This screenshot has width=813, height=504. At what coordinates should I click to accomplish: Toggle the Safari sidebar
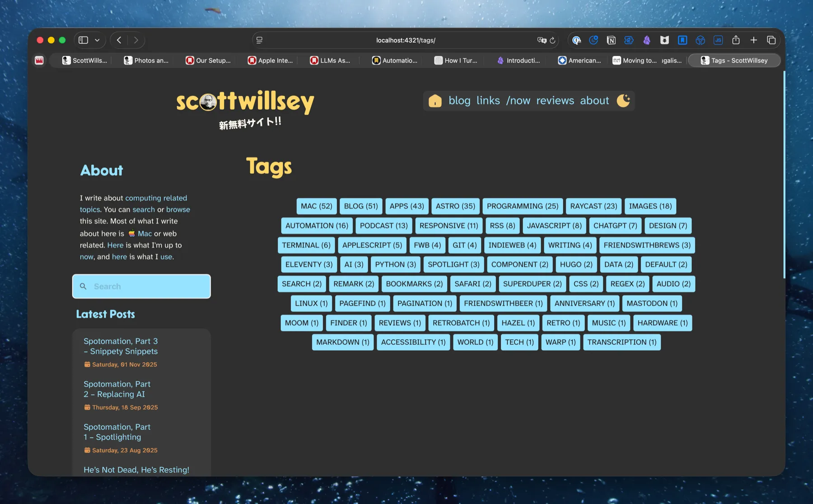[83, 40]
